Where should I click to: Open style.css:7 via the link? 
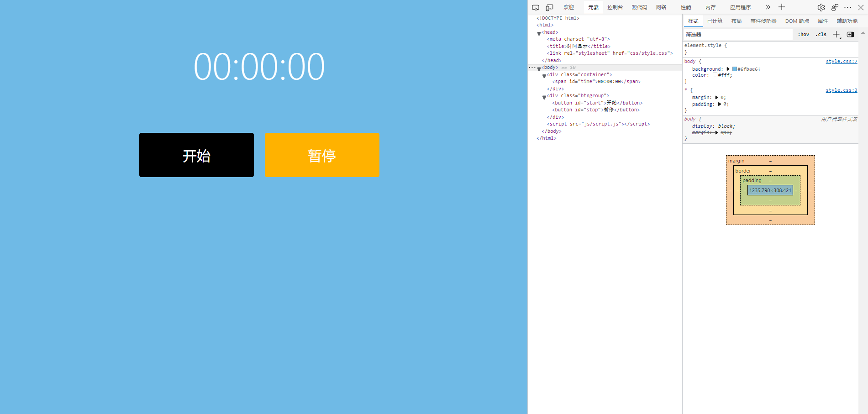point(842,61)
